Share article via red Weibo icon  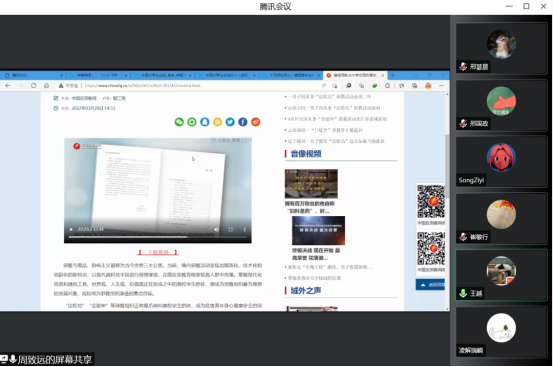click(255, 122)
